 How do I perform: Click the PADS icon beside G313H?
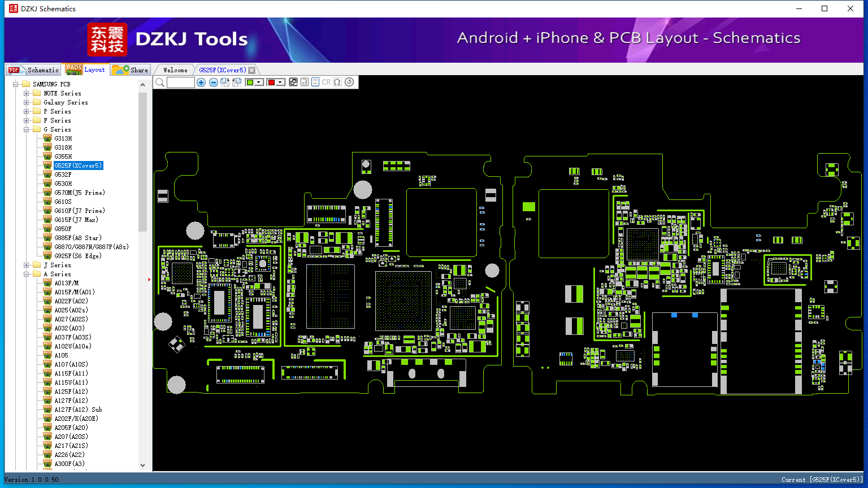(x=47, y=138)
